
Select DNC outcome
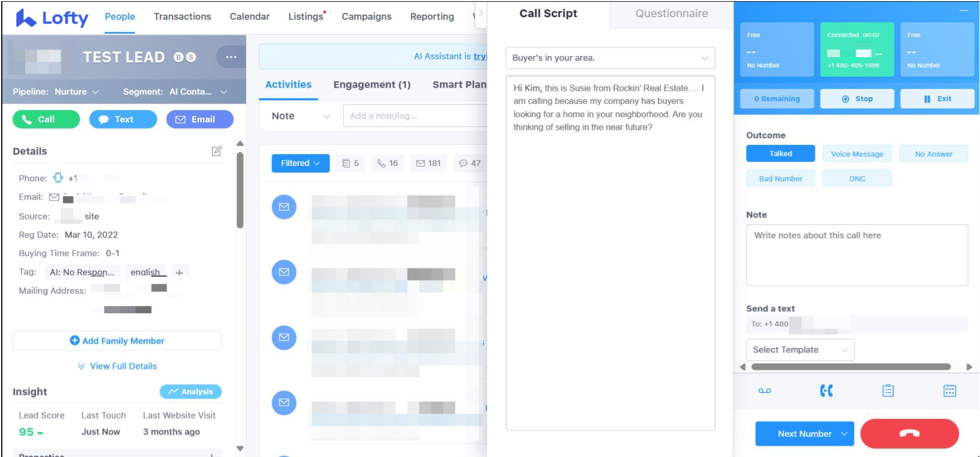(857, 178)
